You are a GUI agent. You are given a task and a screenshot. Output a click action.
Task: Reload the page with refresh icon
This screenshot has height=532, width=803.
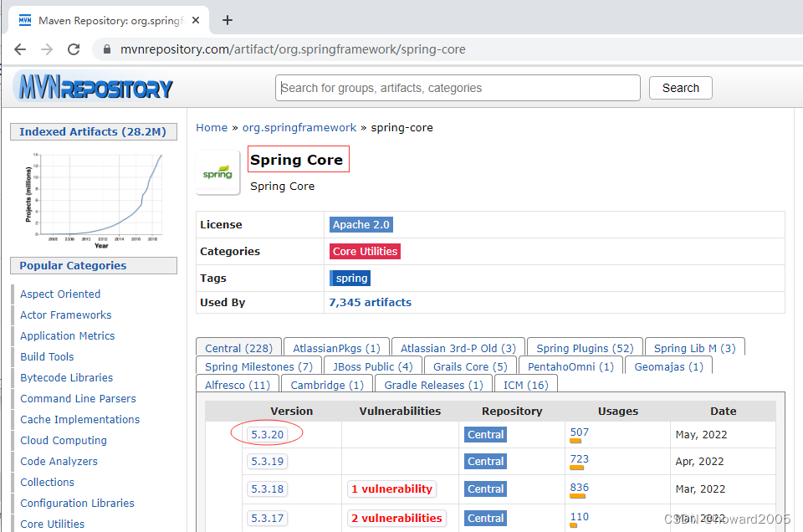pos(74,49)
